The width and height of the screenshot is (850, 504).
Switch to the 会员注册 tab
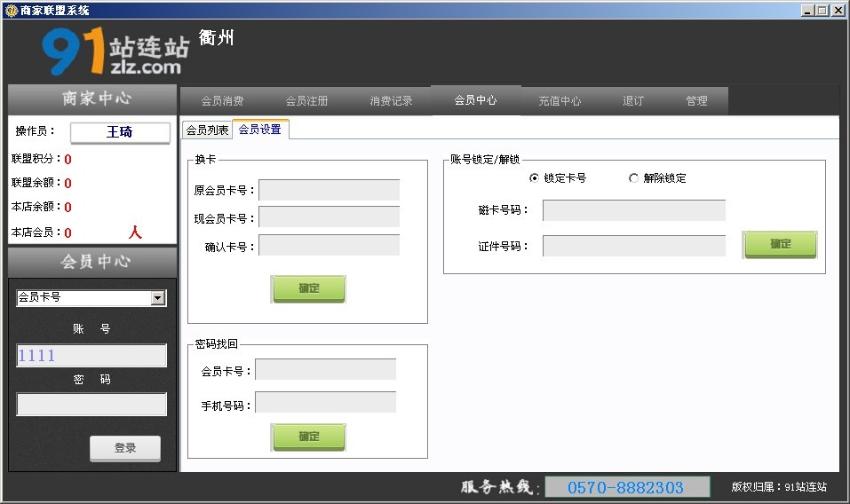click(306, 100)
